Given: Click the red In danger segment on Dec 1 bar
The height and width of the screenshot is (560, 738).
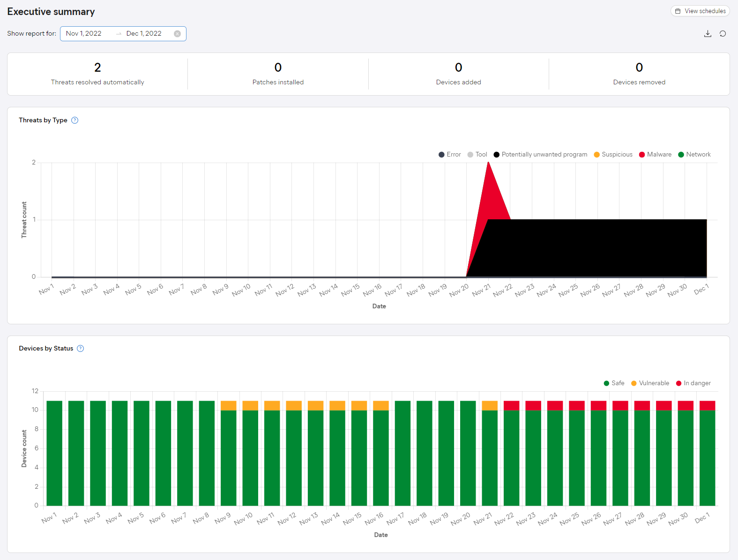Looking at the screenshot, I should click(x=708, y=405).
